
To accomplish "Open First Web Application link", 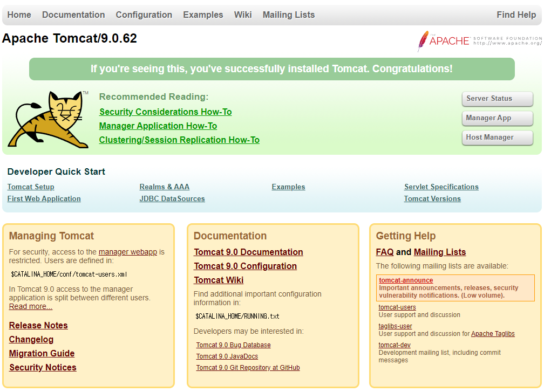I will tap(44, 198).
